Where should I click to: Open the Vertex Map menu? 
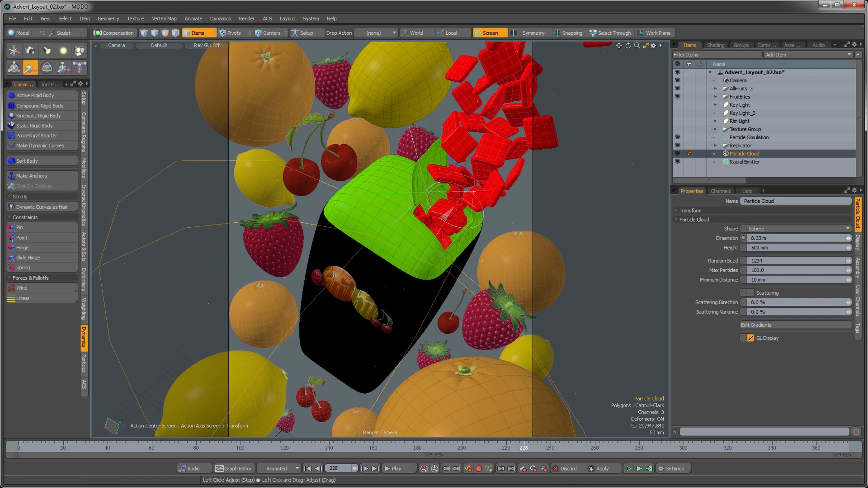164,18
